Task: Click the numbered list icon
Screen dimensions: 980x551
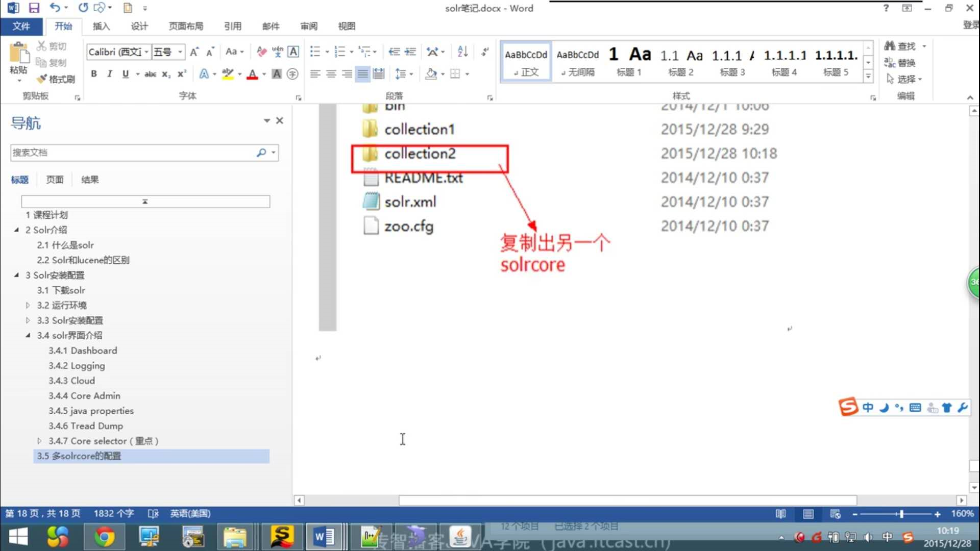Action: [339, 52]
